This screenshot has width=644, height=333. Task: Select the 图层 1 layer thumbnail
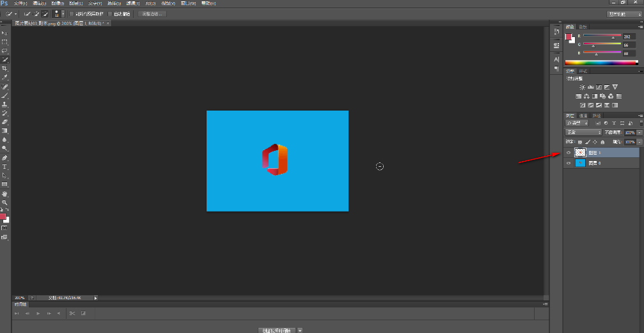click(581, 153)
